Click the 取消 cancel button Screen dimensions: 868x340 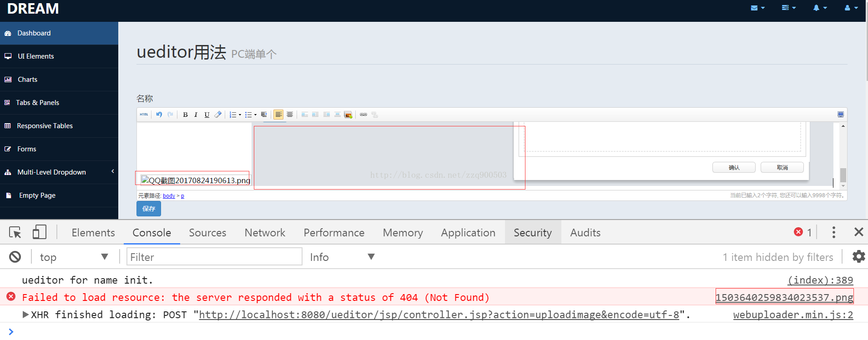click(x=782, y=168)
